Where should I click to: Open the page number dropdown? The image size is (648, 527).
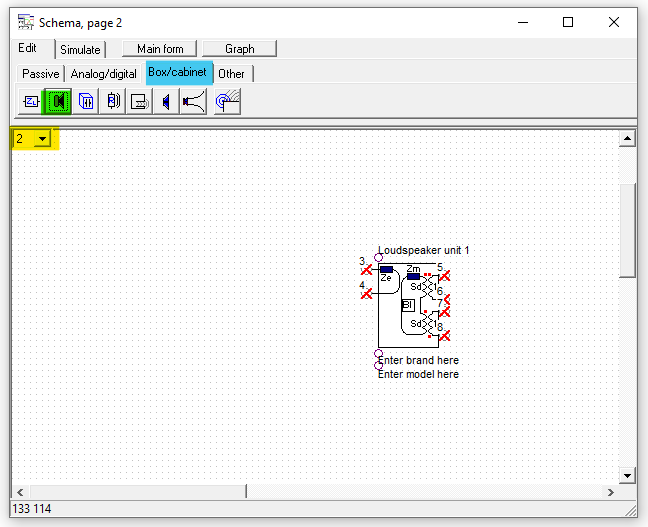[42, 139]
